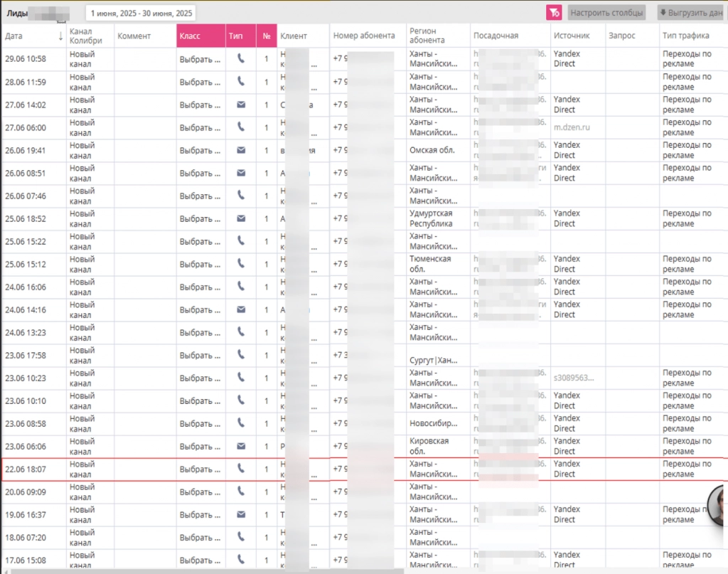
Task: Open Класс dropdown in 27.06 14:02 row
Action: point(200,105)
